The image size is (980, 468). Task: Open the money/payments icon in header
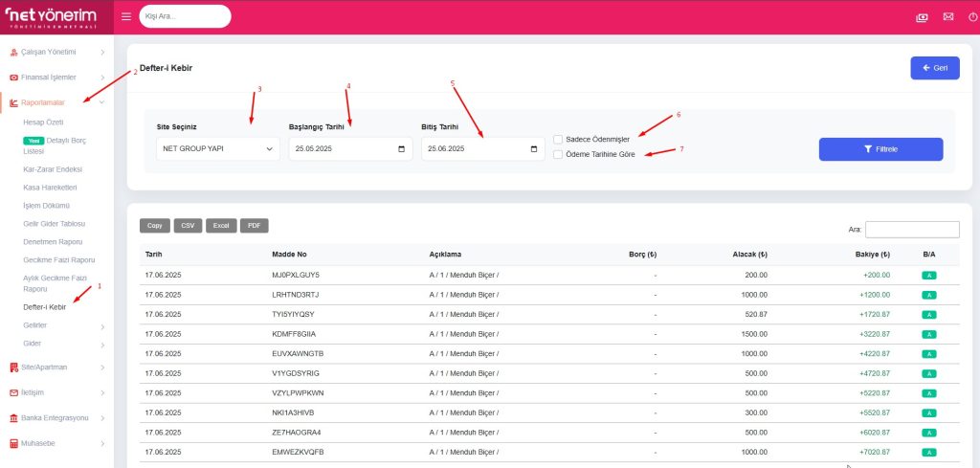[x=921, y=16]
